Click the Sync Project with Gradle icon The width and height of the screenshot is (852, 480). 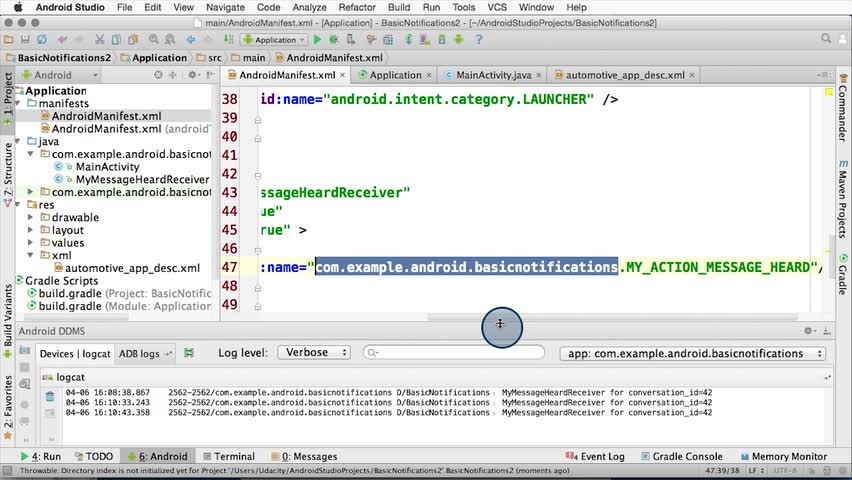tap(409, 40)
